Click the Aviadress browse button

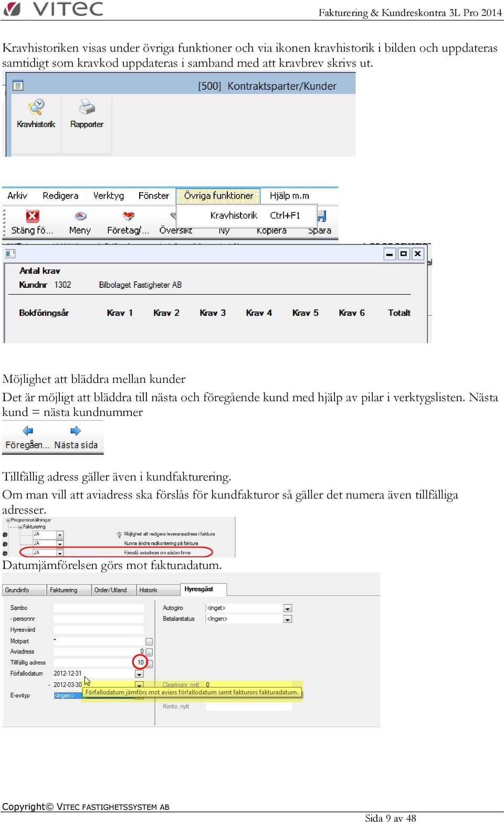coord(149,652)
